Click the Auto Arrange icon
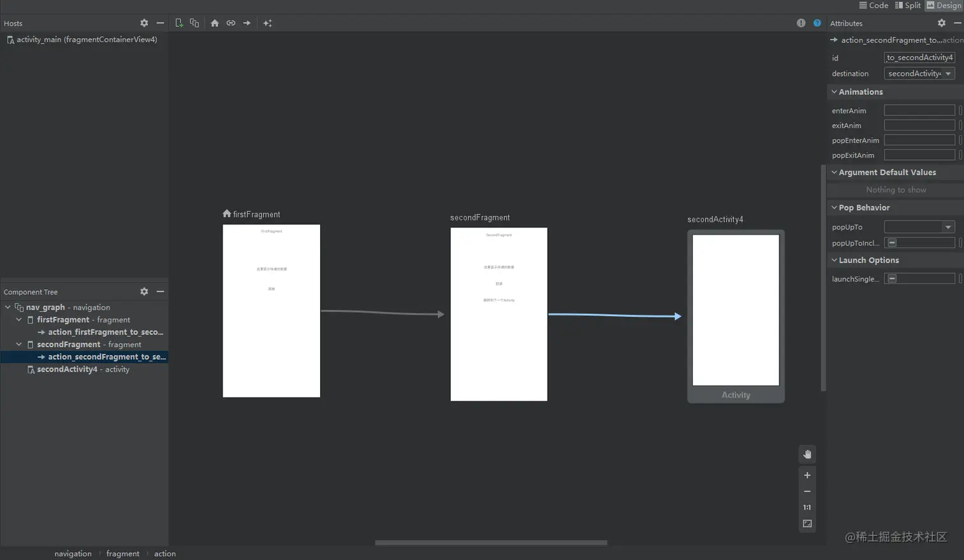 point(268,23)
